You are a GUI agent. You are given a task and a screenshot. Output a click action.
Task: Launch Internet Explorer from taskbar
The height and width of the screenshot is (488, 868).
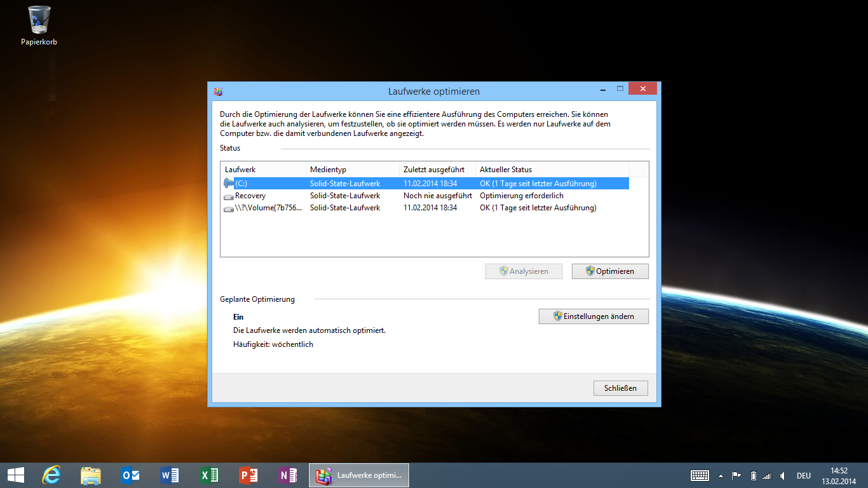51,475
